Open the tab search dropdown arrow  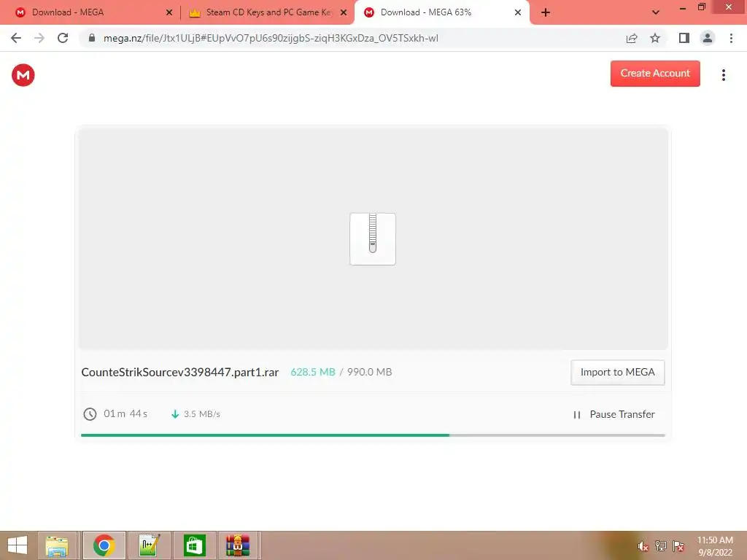[x=656, y=12]
